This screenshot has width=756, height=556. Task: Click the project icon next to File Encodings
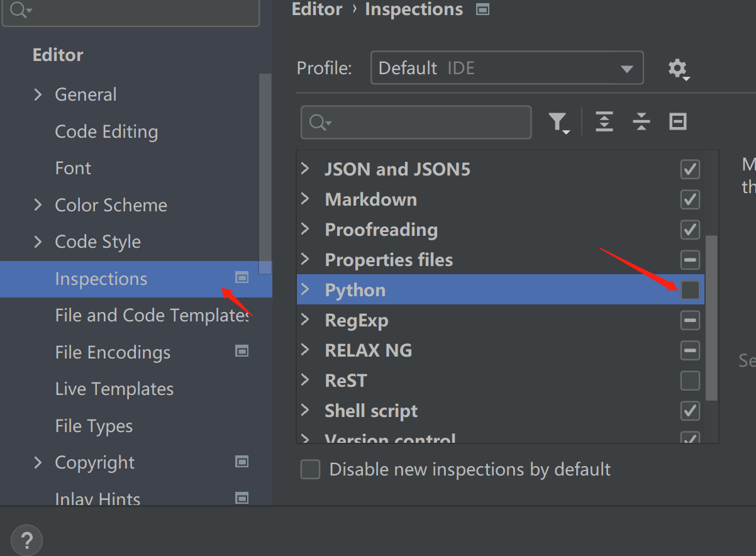[242, 351]
